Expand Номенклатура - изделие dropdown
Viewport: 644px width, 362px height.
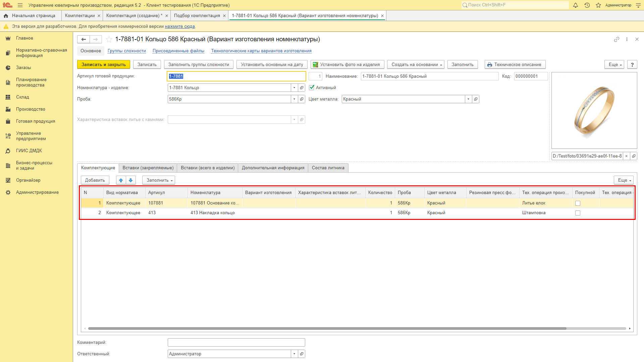coord(294,88)
